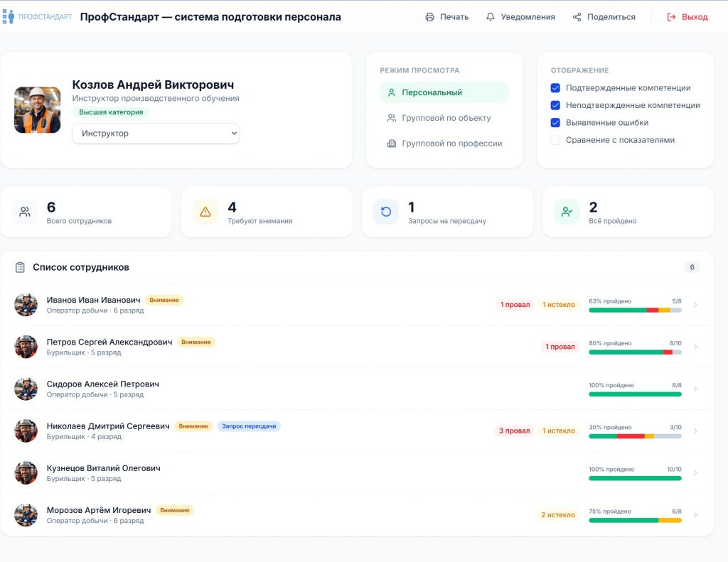This screenshot has height=562, width=728.
Task: Enable Сравнение с показателями checkbox
Action: point(555,140)
